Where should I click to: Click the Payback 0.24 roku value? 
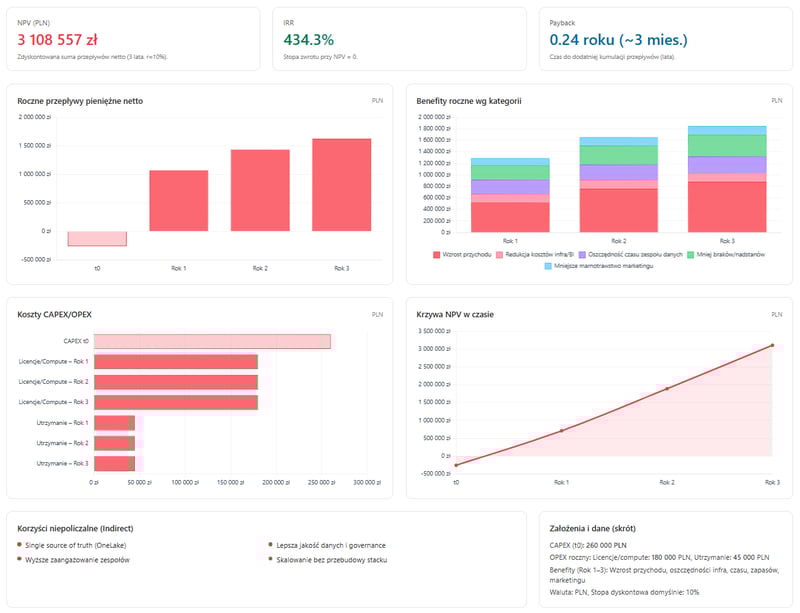(x=618, y=40)
